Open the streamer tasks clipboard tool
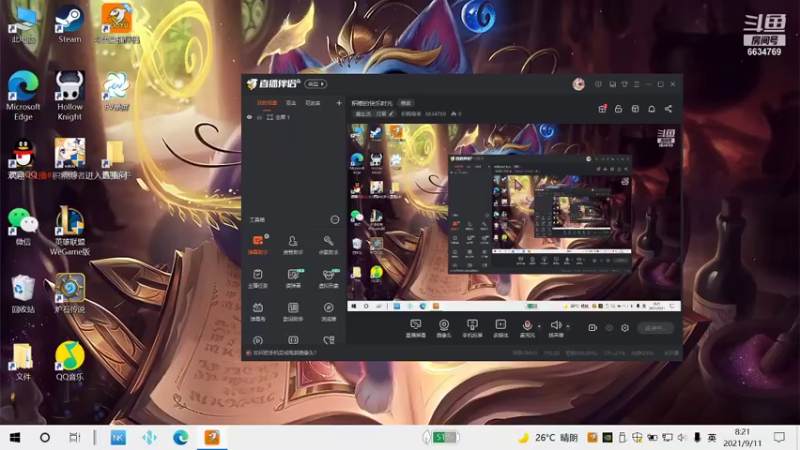 [258, 278]
